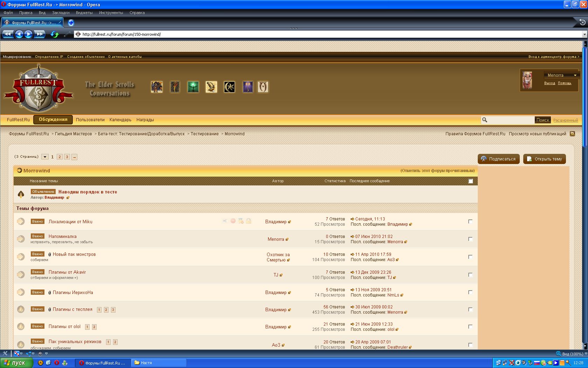This screenshot has height=368, width=588.
Task: Collapse the Morrowind forum category toggle
Action: coord(19,171)
